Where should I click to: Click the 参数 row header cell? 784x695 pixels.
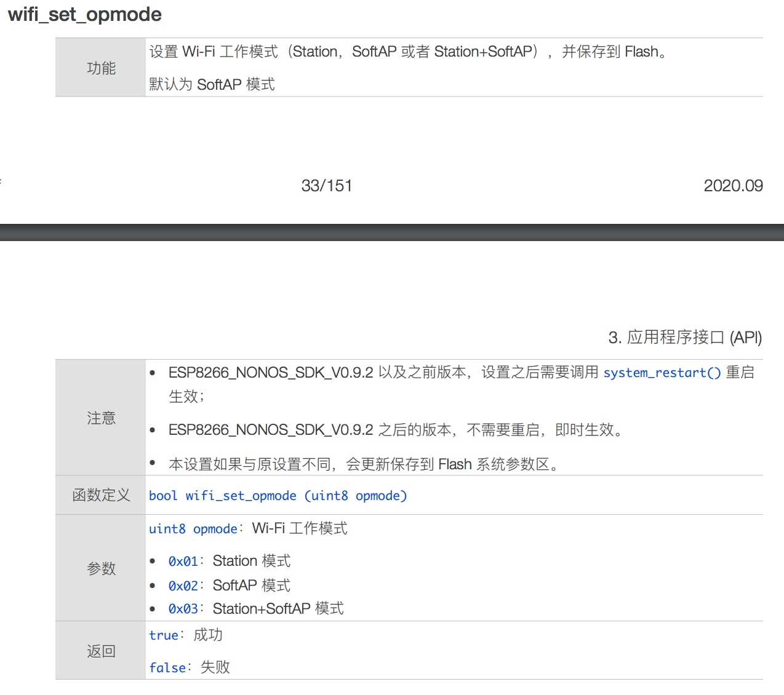[x=101, y=568]
